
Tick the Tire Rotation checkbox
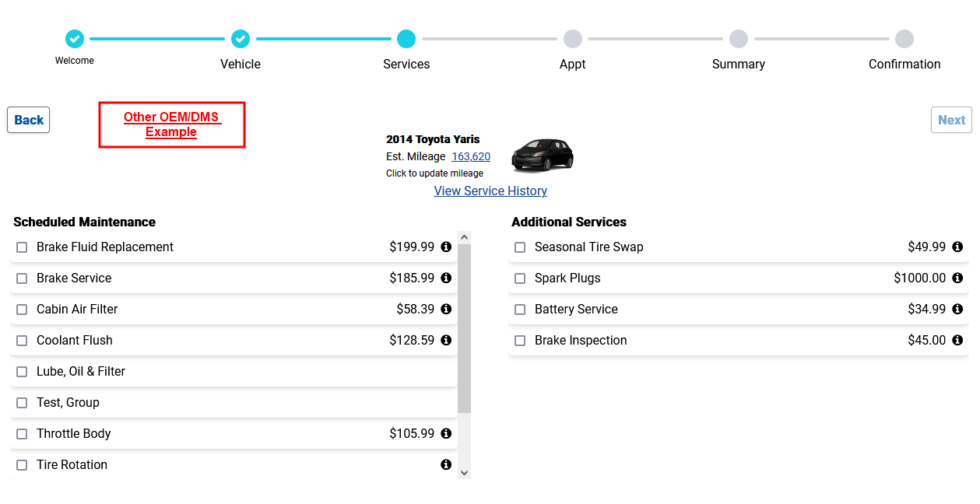(22, 465)
